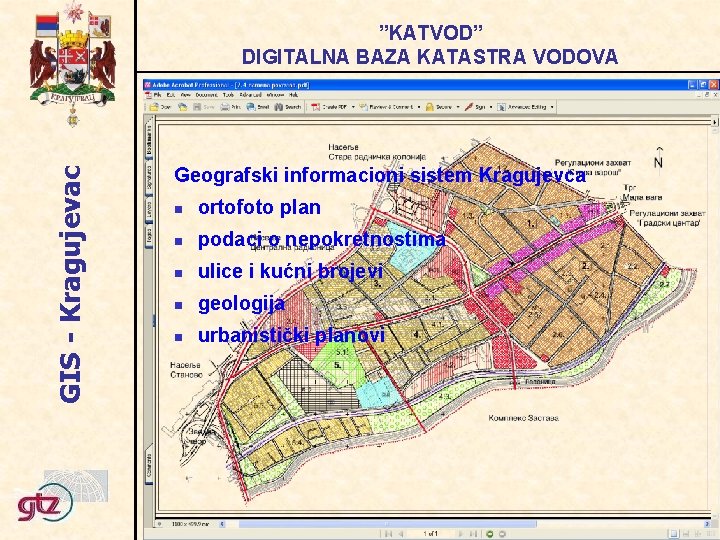
Task: Click the Email toolbar icon
Action: (251, 107)
